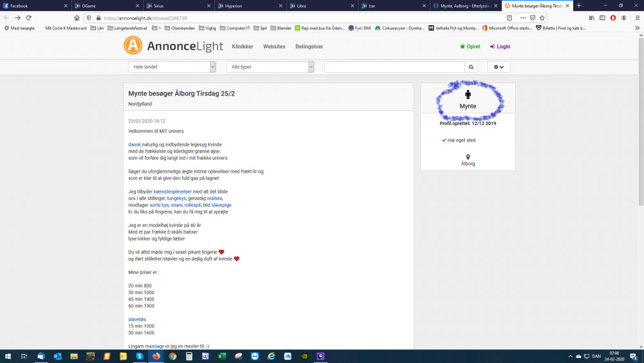Show more bookmarks chevron
This screenshot has width=644, height=363.
tap(638, 28)
